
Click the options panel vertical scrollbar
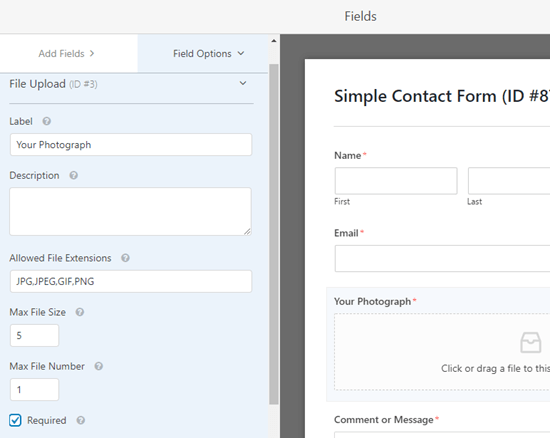tap(274, 234)
